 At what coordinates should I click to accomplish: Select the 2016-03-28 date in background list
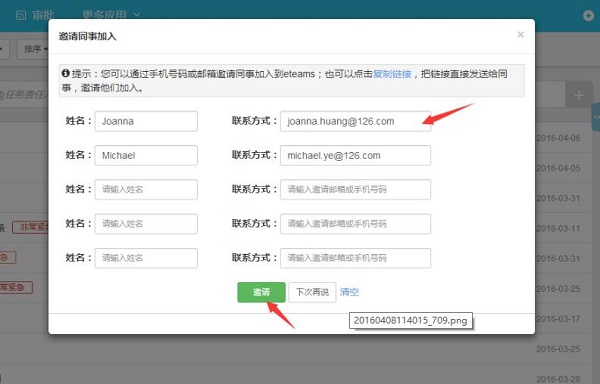click(558, 379)
